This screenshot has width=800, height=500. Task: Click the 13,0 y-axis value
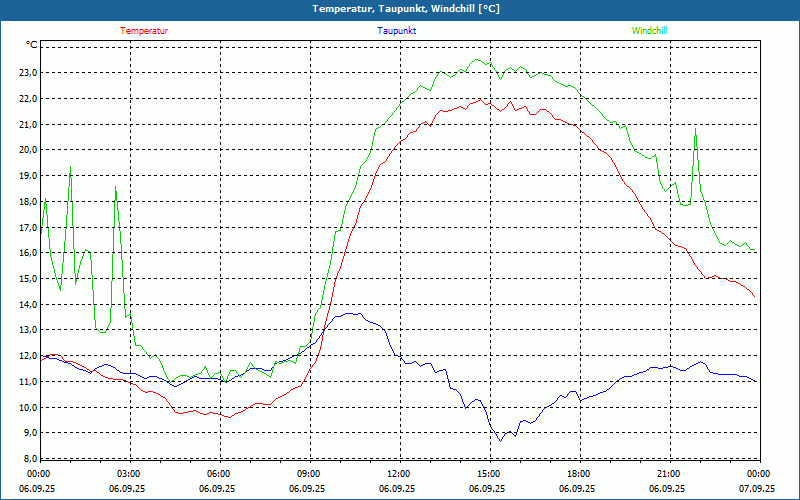point(28,330)
